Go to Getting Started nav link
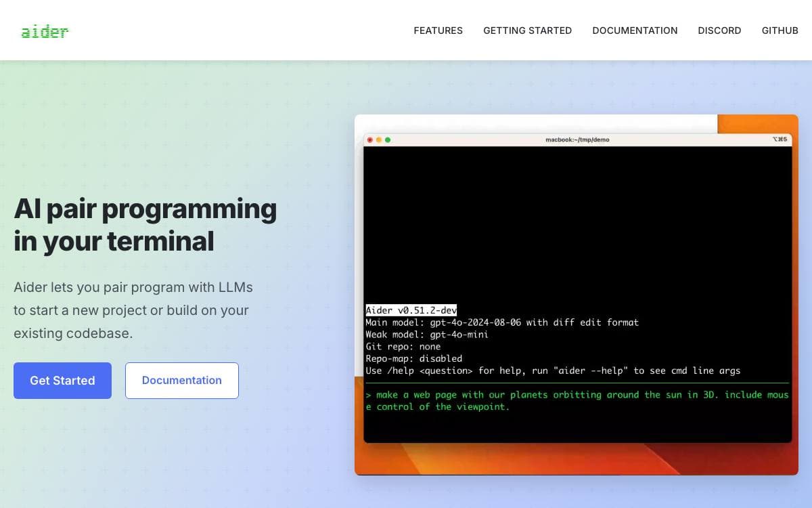 pos(528,30)
